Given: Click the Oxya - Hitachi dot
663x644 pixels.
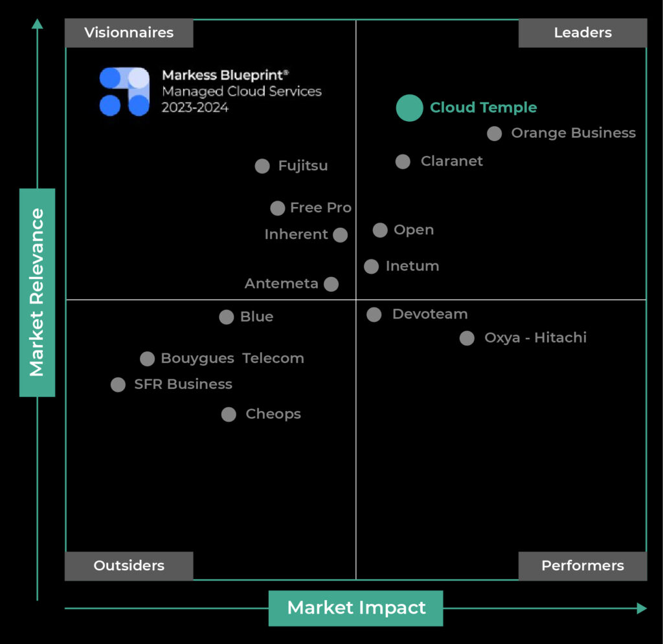Looking at the screenshot, I should click(467, 338).
